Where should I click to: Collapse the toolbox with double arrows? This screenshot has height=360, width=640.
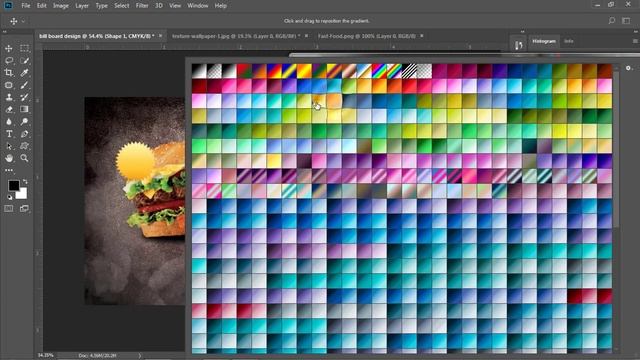[x=5, y=31]
